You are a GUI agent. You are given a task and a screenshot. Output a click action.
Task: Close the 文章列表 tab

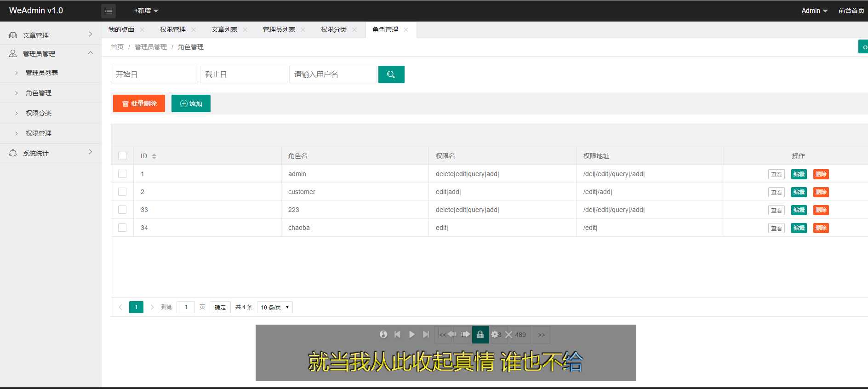coord(245,29)
